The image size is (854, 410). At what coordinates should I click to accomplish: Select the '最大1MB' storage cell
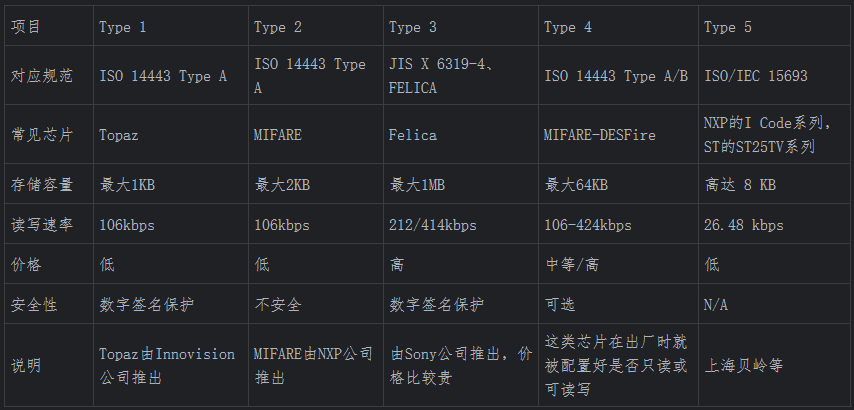point(416,185)
